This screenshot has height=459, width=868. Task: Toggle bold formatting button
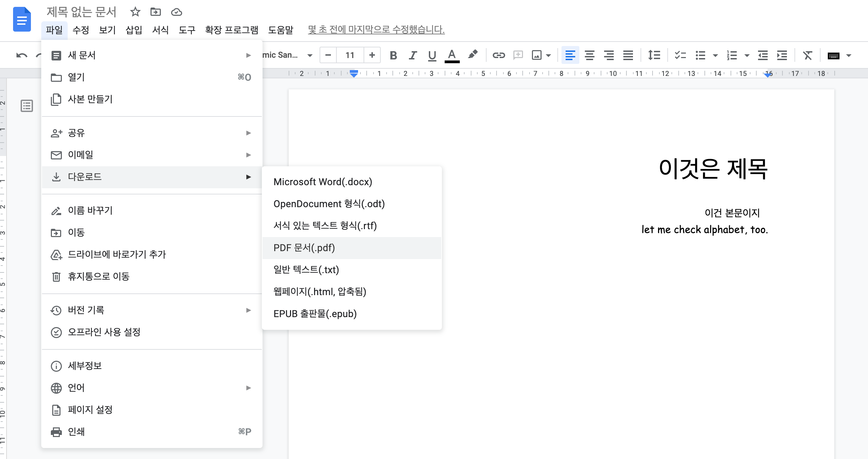tap(393, 55)
